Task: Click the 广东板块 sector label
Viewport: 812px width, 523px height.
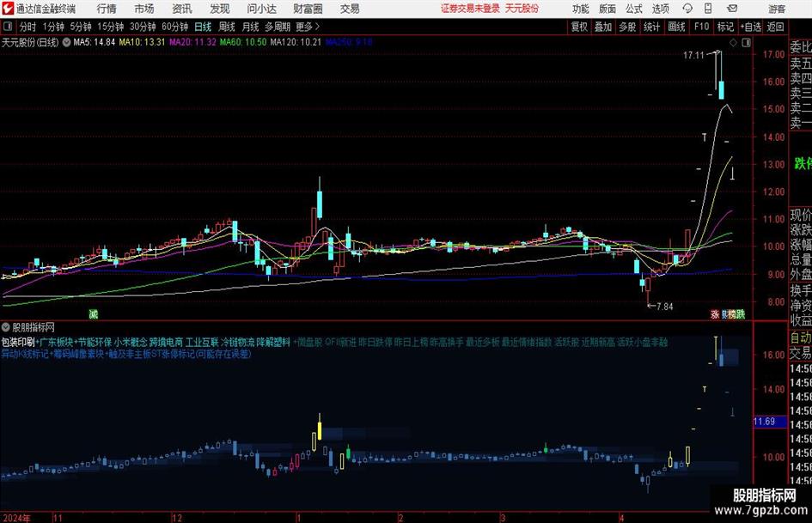Action: pos(57,343)
